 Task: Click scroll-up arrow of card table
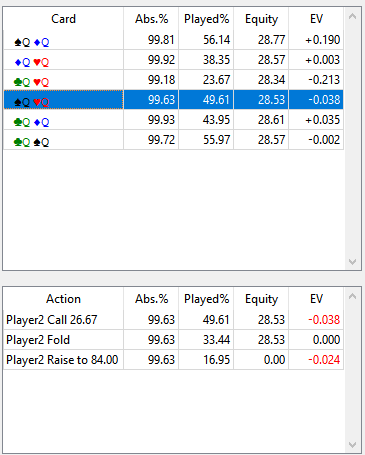(352, 16)
